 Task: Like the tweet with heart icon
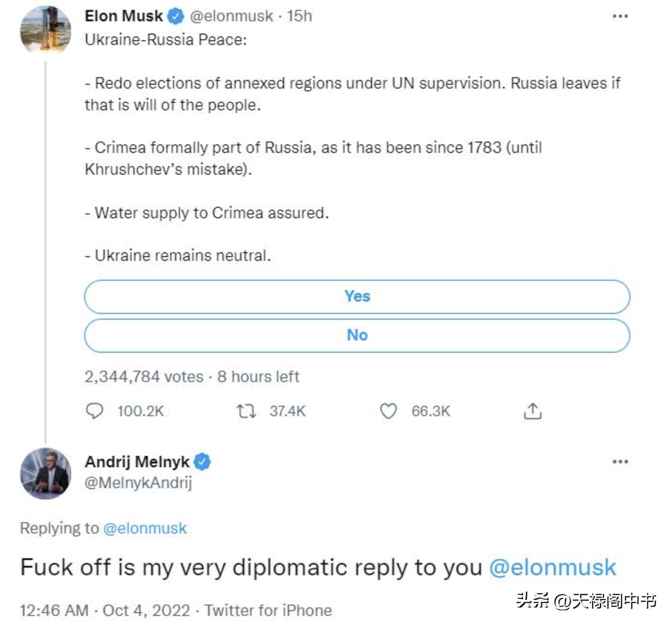point(388,411)
